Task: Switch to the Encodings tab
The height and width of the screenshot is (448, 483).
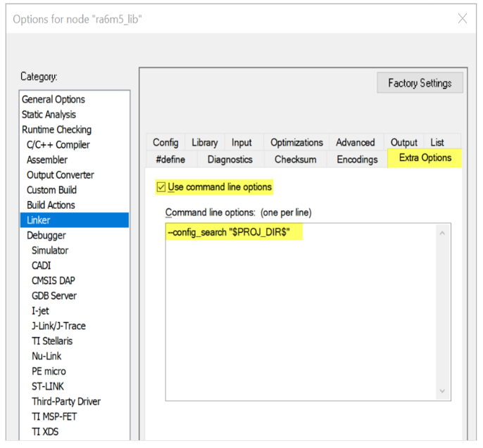Action: tap(357, 160)
